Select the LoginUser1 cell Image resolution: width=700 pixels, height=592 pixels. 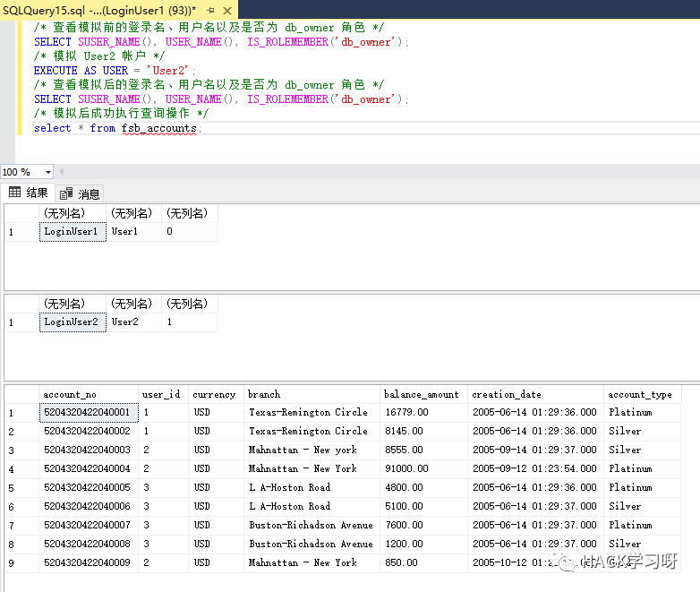pyautogui.click(x=73, y=232)
